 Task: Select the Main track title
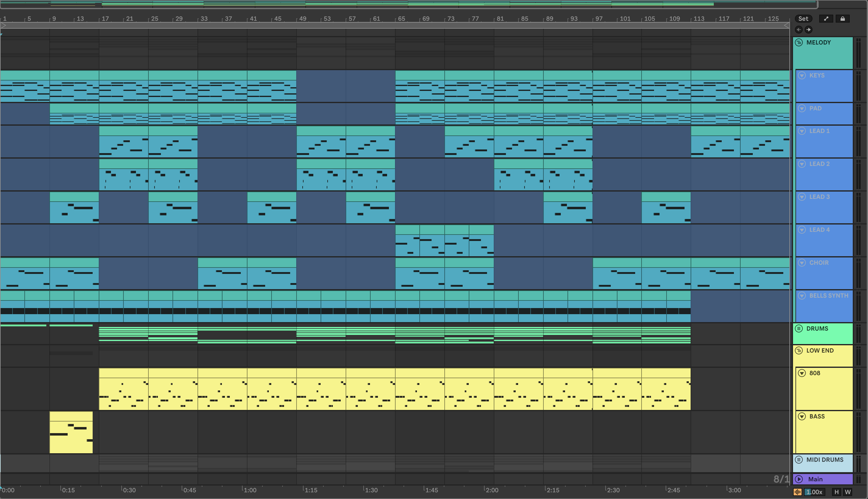click(815, 479)
